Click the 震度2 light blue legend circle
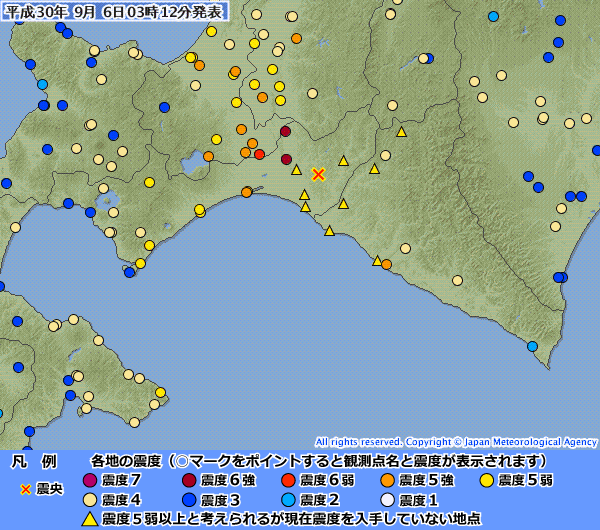Image resolution: width=600 pixels, height=530 pixels. pos(288,500)
